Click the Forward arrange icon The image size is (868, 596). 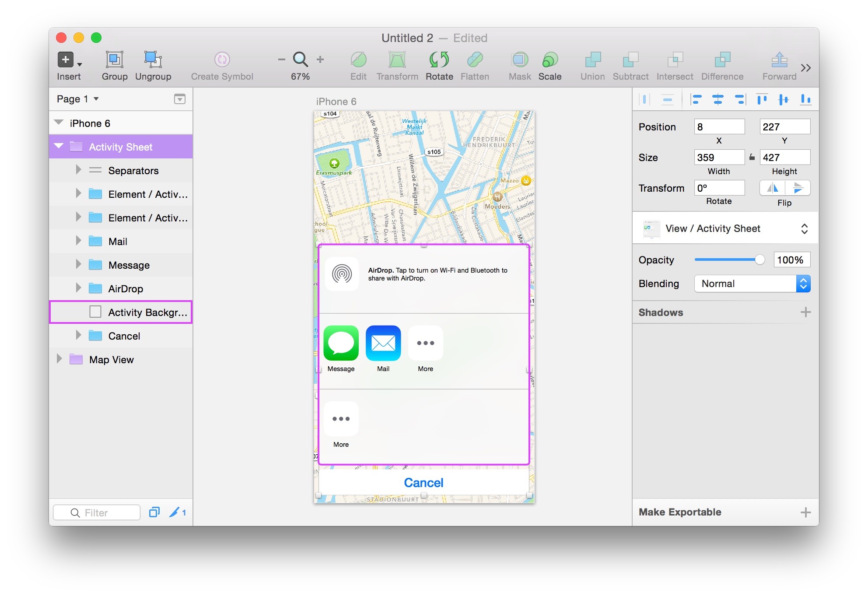pyautogui.click(x=779, y=60)
